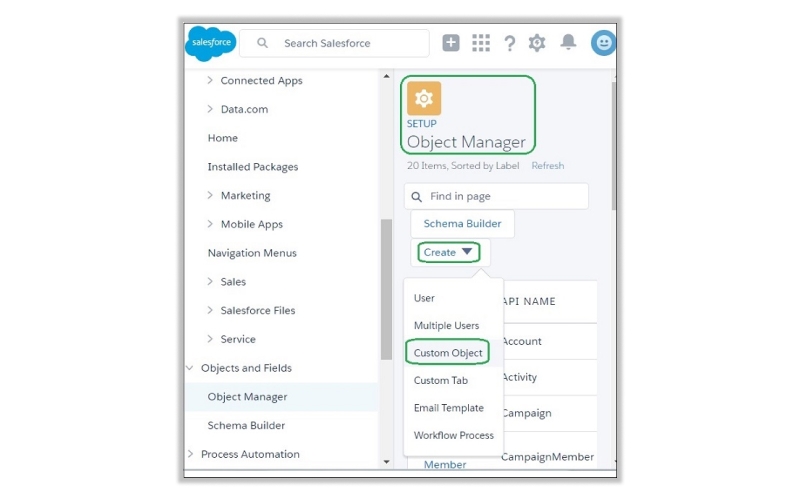Click the Salesforce cloud logo
The width and height of the screenshot is (800, 500).
(211, 43)
